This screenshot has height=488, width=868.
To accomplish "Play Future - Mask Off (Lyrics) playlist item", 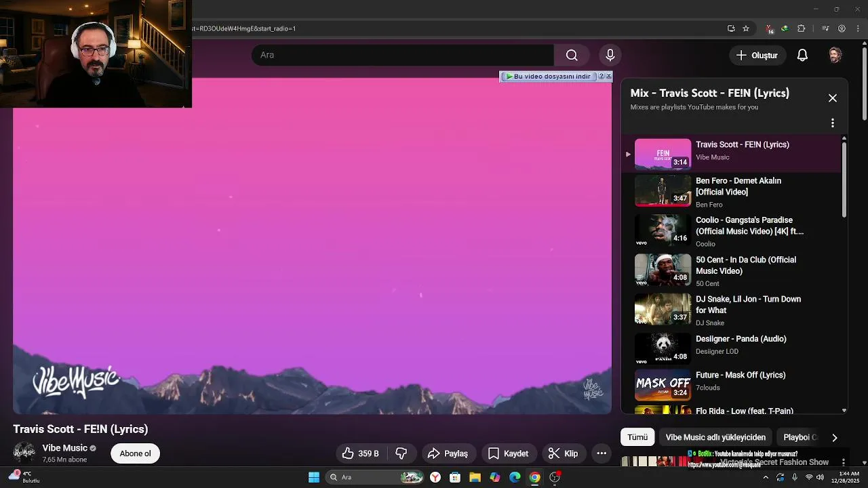I will coord(732,384).
